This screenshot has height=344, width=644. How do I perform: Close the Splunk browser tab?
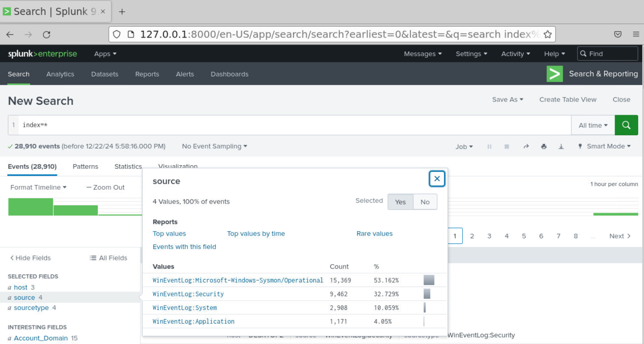(103, 12)
